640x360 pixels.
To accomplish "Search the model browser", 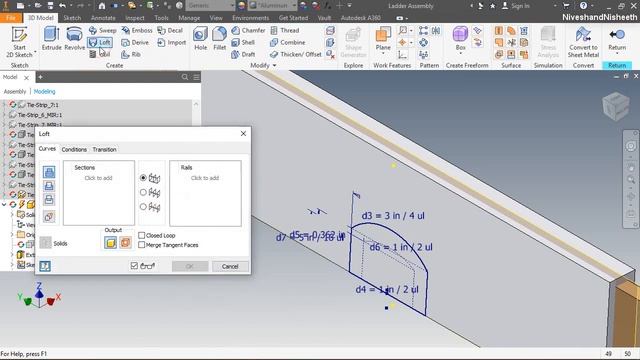I will [x=185, y=77].
